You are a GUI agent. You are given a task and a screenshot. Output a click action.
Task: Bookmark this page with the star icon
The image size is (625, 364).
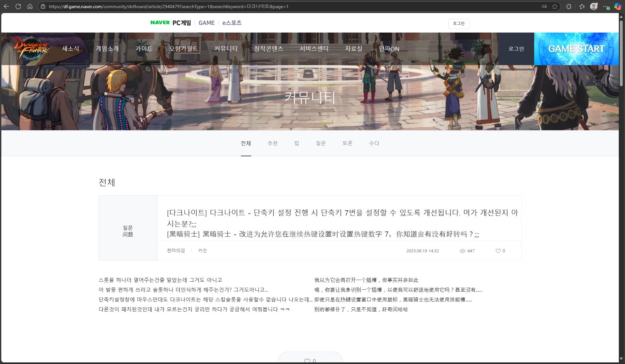click(555, 7)
